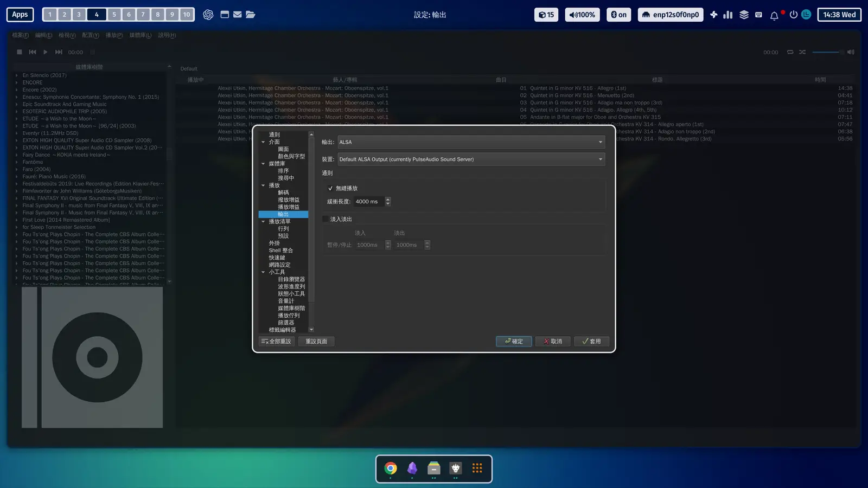Open the 裝置 Default ALSA Output dropdown

471,159
